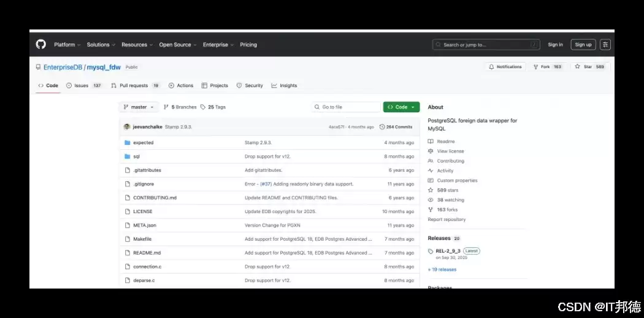644x318 pixels.
Task: Open the master branch dropdown
Action: 139,107
